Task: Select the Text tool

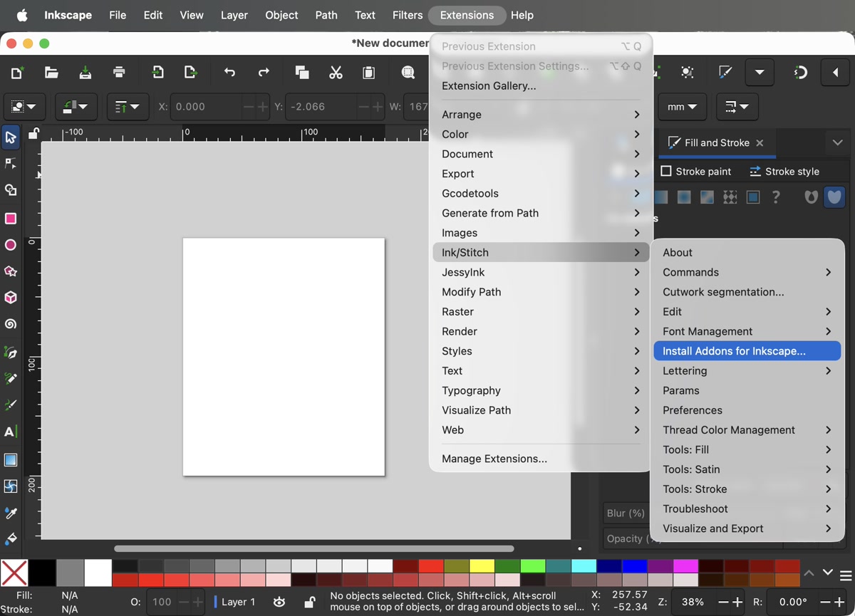Action: coord(11,432)
